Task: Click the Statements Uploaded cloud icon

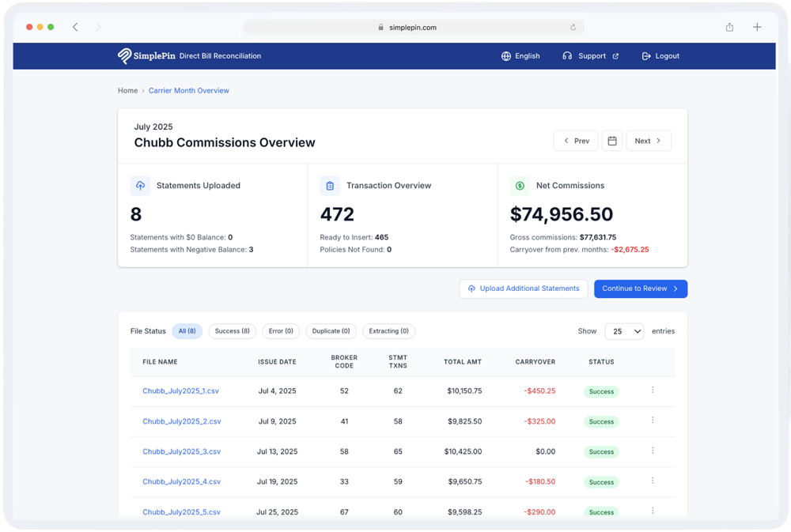Action: pos(140,186)
